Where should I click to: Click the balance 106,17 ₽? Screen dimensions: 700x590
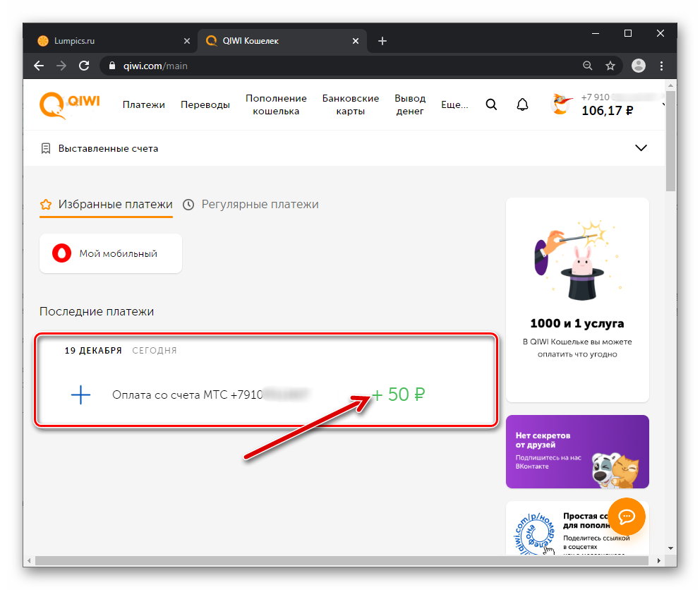607,110
